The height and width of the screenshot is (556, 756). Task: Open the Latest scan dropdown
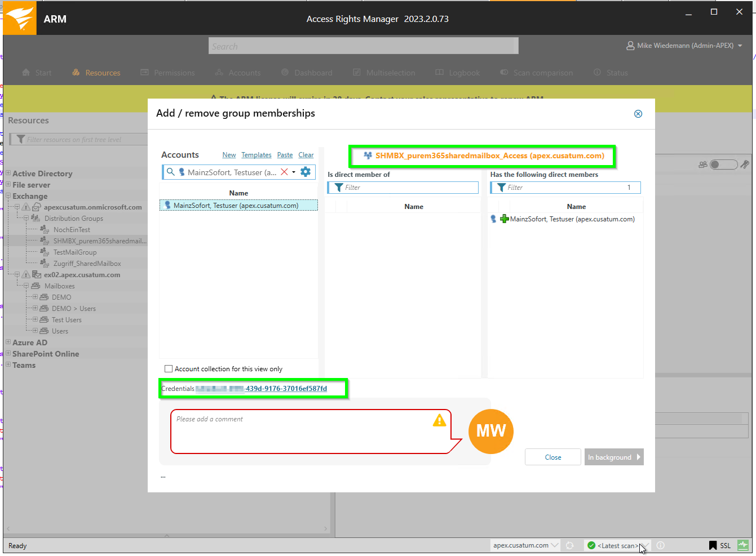(x=618, y=545)
